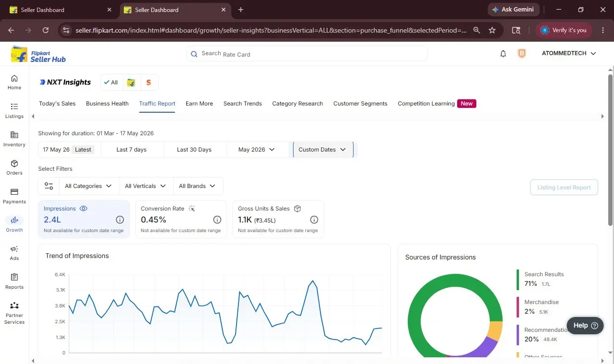Open Partner Services in the sidebar
This screenshot has width=614, height=364.
coord(14,313)
